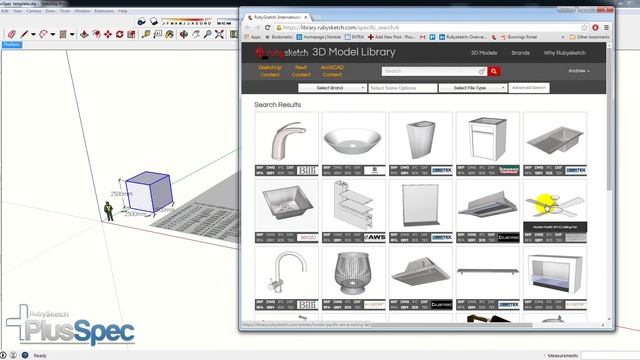Select the Text label tool

[158, 34]
